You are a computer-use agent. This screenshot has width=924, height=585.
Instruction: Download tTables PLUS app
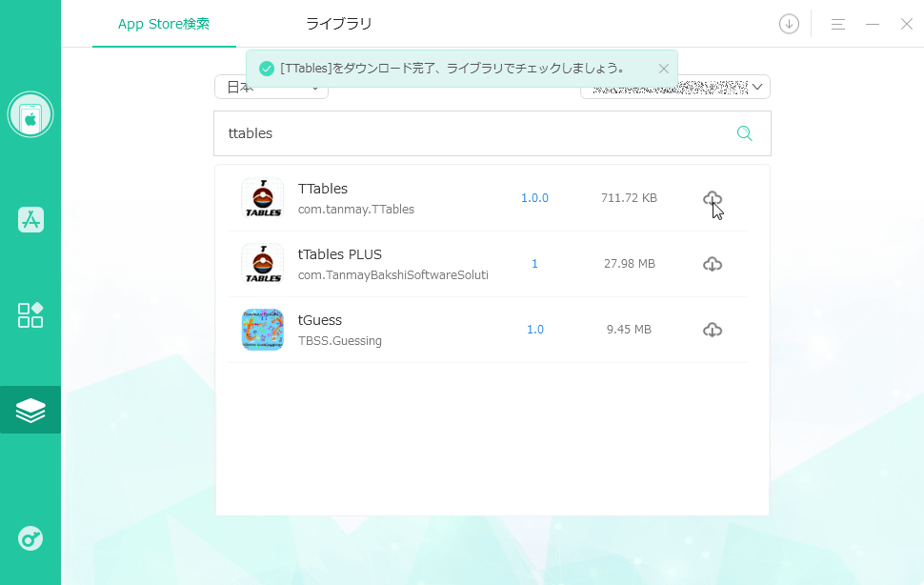(x=713, y=264)
